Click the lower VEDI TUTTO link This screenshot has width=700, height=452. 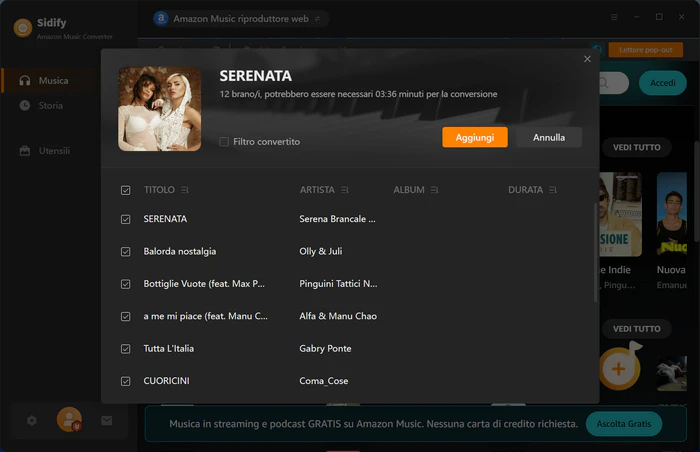tap(636, 329)
